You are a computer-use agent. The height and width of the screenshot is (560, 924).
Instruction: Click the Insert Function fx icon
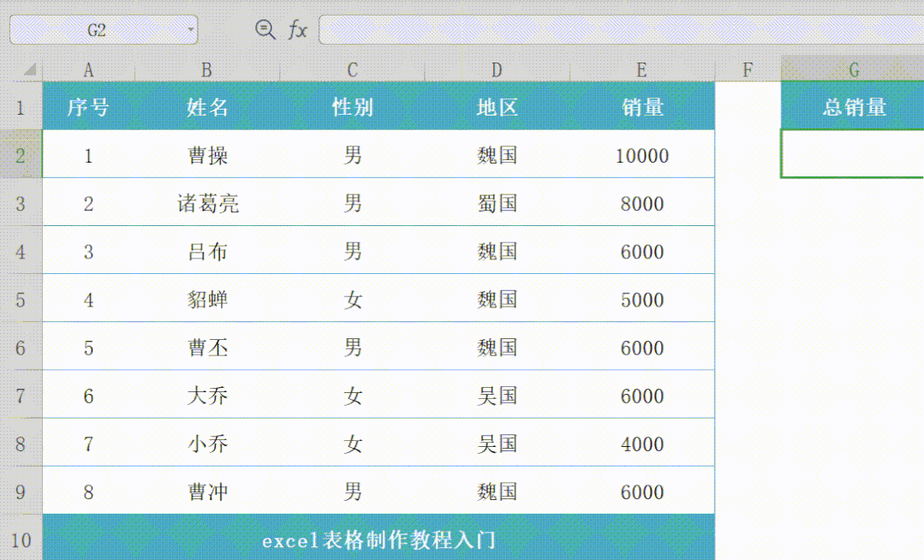pyautogui.click(x=298, y=29)
